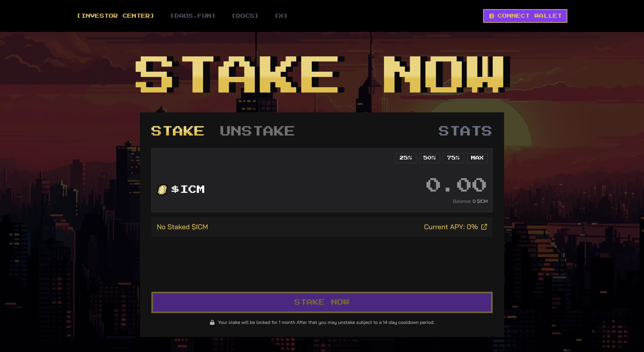
Task: Switch to the Stake tab
Action: click(177, 131)
